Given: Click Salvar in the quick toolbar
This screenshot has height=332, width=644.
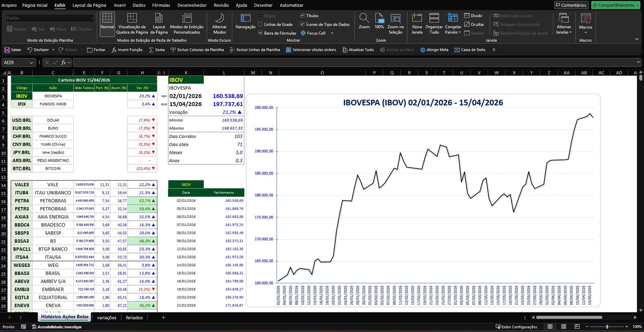Looking at the screenshot, I should tap(12, 50).
